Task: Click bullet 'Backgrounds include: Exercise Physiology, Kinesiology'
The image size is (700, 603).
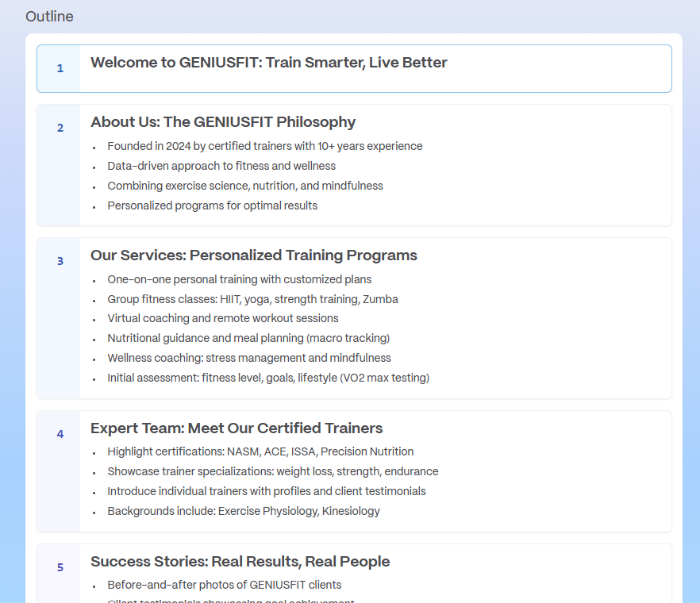Action: click(x=244, y=511)
